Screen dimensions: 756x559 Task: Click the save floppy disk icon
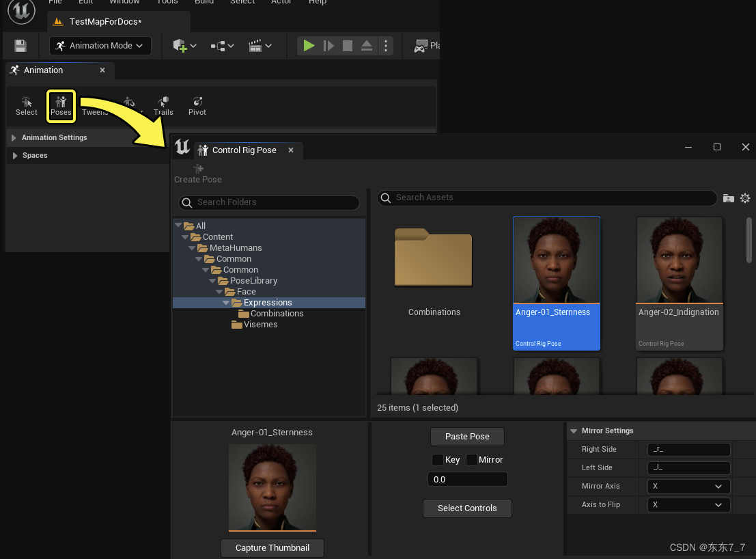(x=20, y=46)
